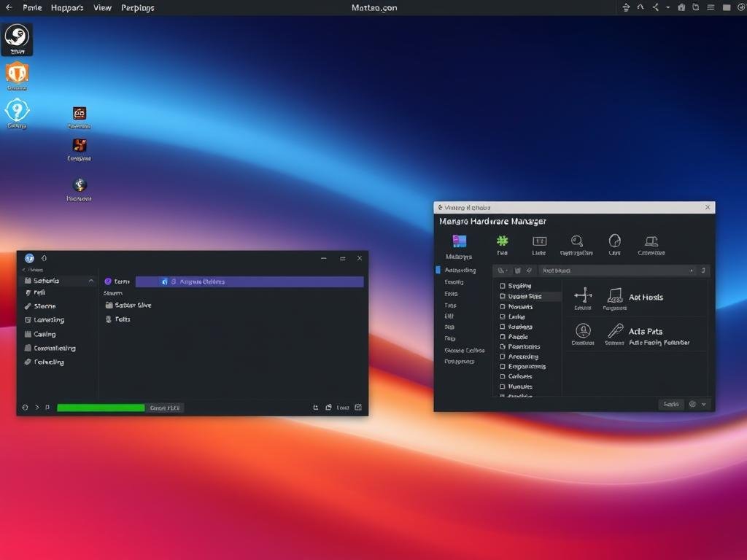Open the colorful Mabegrs icon in Hardware Manager

click(x=460, y=241)
